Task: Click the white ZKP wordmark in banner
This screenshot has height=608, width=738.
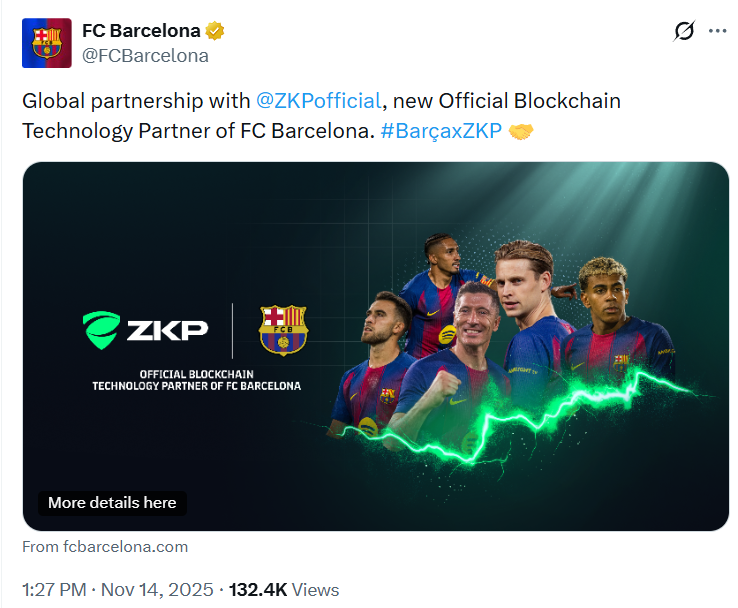Action: point(167,330)
